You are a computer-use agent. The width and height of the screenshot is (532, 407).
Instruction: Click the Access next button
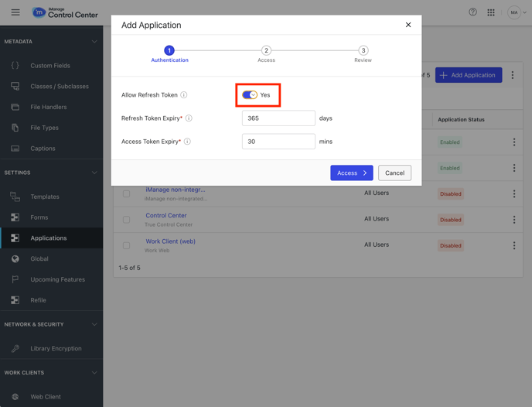tap(351, 173)
